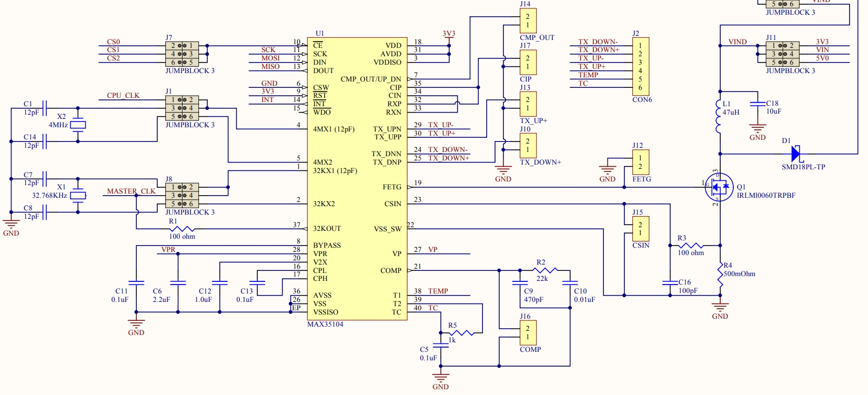Select the X2 4MHz crystal symbol
The image size is (868, 395).
(x=78, y=125)
